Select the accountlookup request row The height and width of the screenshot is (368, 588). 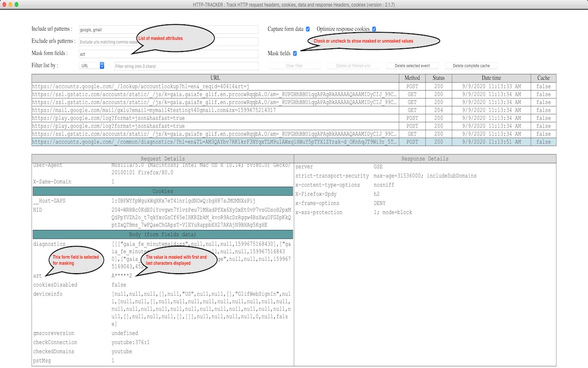pyautogui.click(x=294, y=86)
